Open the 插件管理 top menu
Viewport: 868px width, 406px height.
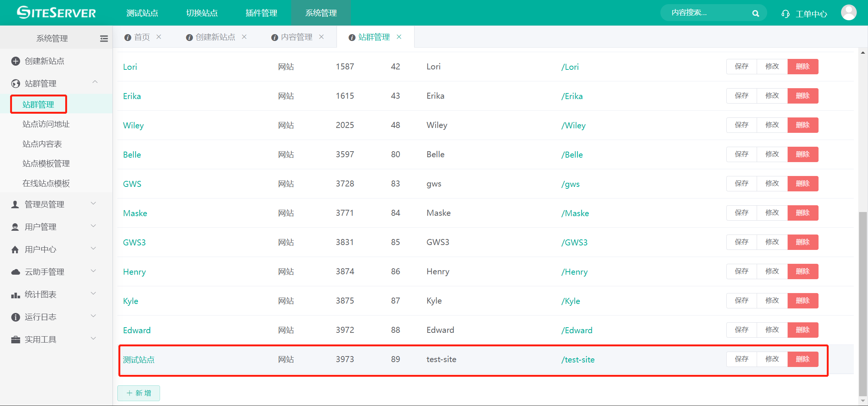[x=261, y=13]
